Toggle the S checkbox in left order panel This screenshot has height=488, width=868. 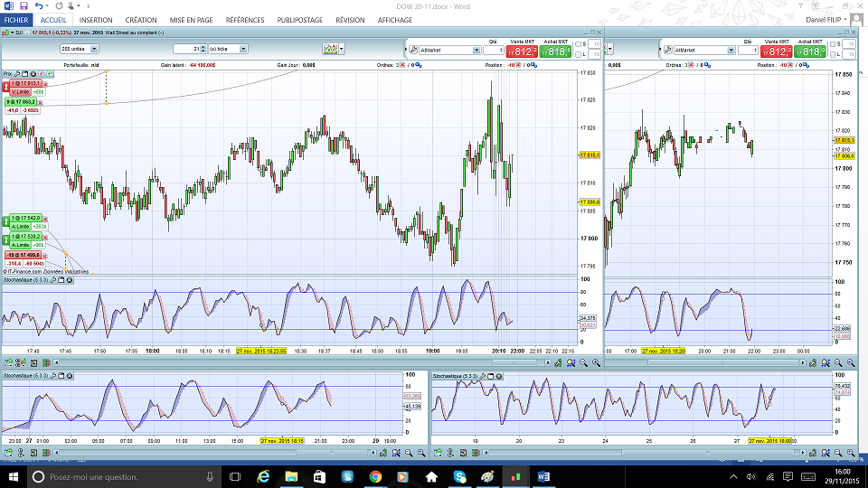click(579, 43)
